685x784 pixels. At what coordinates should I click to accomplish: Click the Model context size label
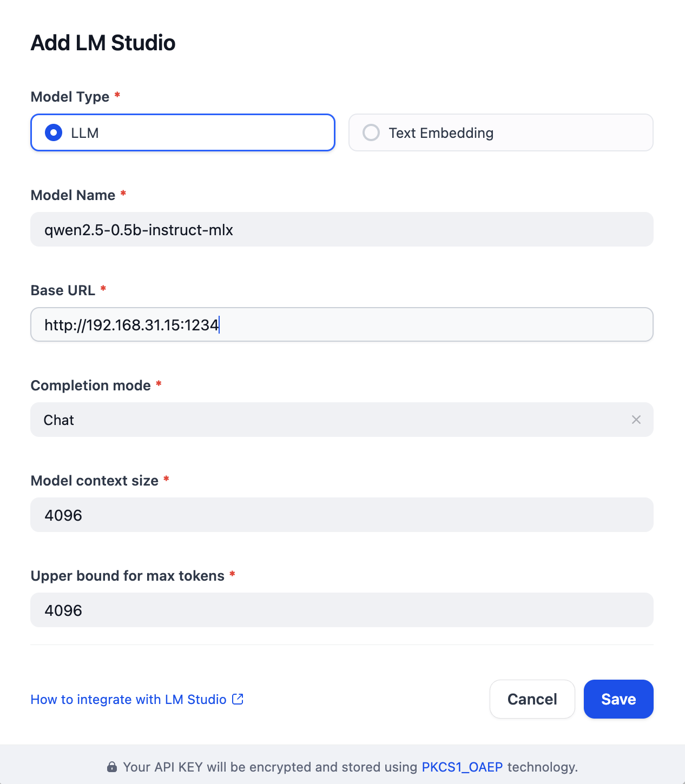click(x=95, y=481)
